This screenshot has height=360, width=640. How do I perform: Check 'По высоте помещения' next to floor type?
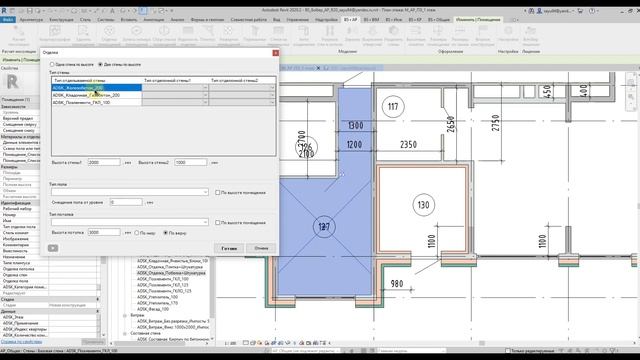(x=218, y=192)
